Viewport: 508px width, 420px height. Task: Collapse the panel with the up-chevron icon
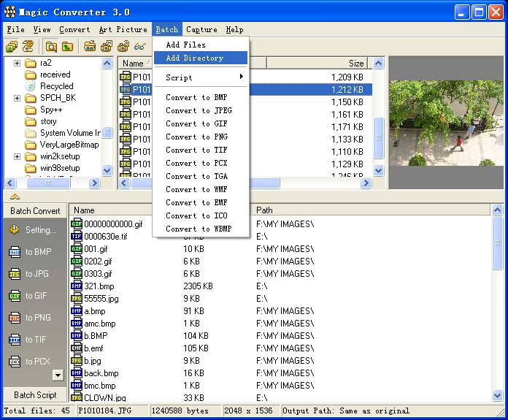click(x=15, y=196)
